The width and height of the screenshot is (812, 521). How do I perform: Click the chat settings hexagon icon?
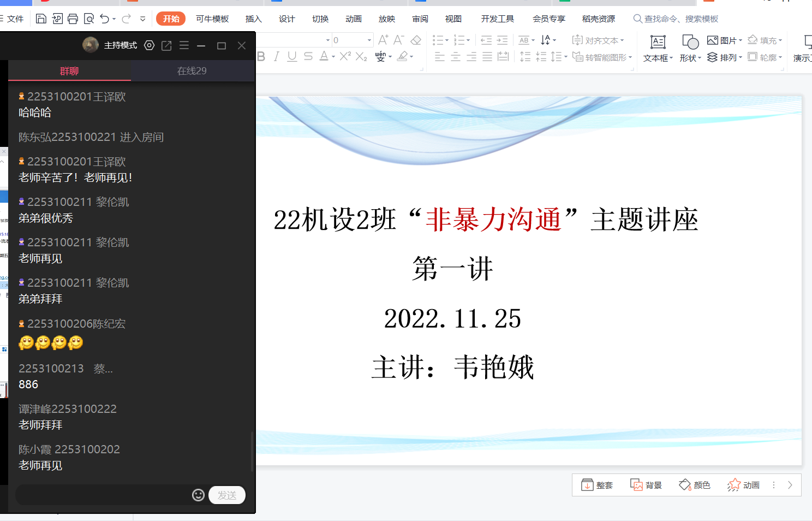pos(149,45)
